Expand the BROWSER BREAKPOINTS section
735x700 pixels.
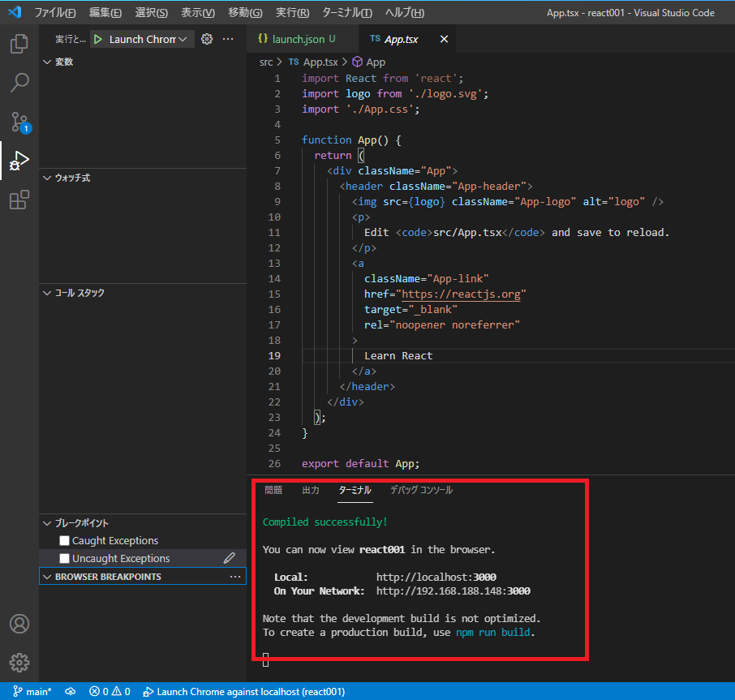107,577
